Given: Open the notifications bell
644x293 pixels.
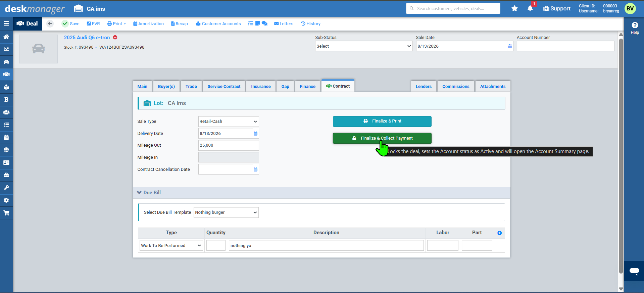Looking at the screenshot, I should 530,8.
